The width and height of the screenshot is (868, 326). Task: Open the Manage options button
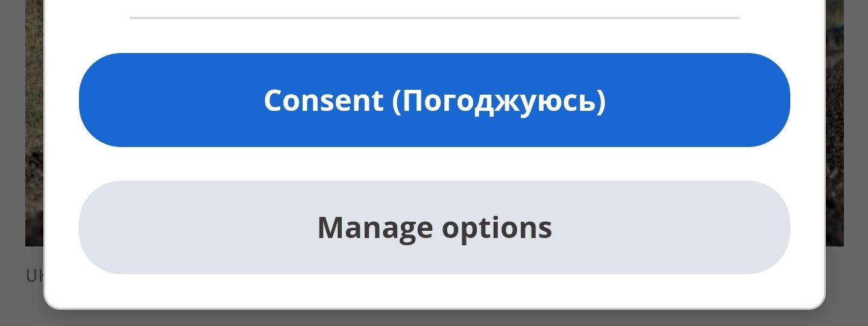point(434,227)
